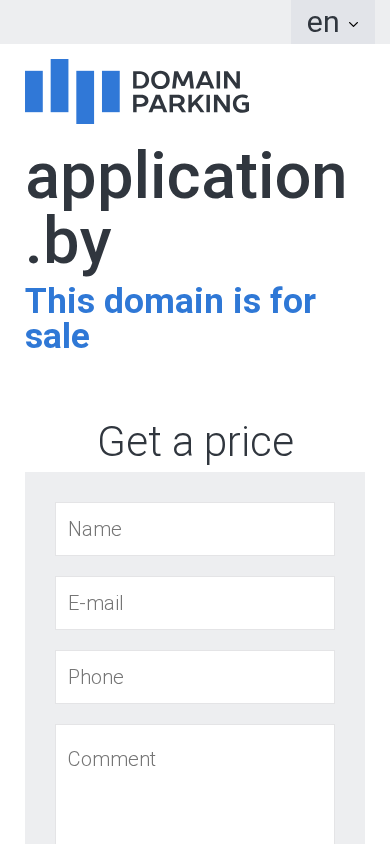Click the tallest downward blue bar in the logo
Viewport: 390px width, 844px height.
85,97
